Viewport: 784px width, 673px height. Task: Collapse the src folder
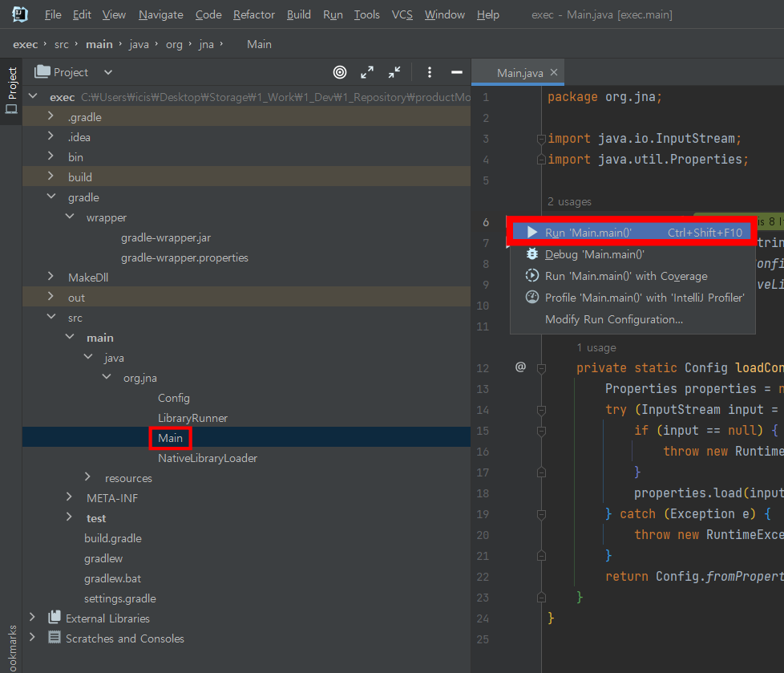[x=51, y=316]
